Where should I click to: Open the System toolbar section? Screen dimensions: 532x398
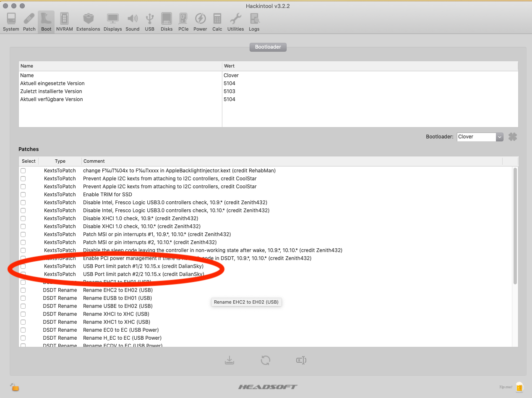11,22
